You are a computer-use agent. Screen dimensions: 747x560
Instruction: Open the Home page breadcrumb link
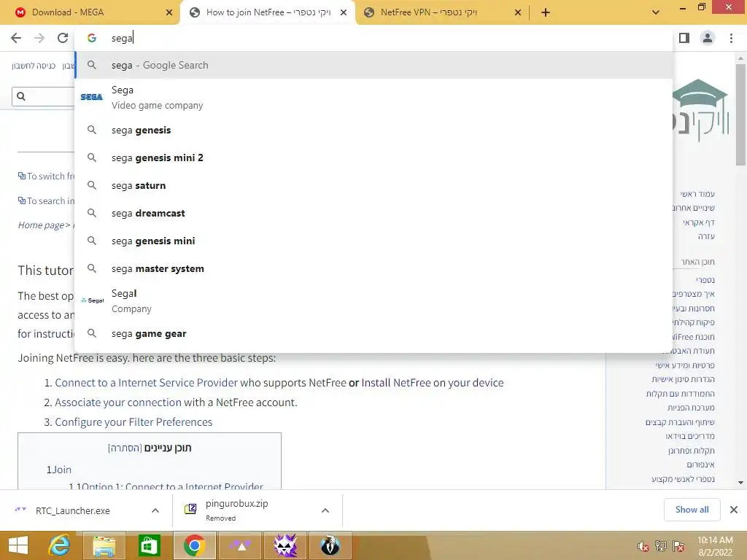pyautogui.click(x=41, y=225)
